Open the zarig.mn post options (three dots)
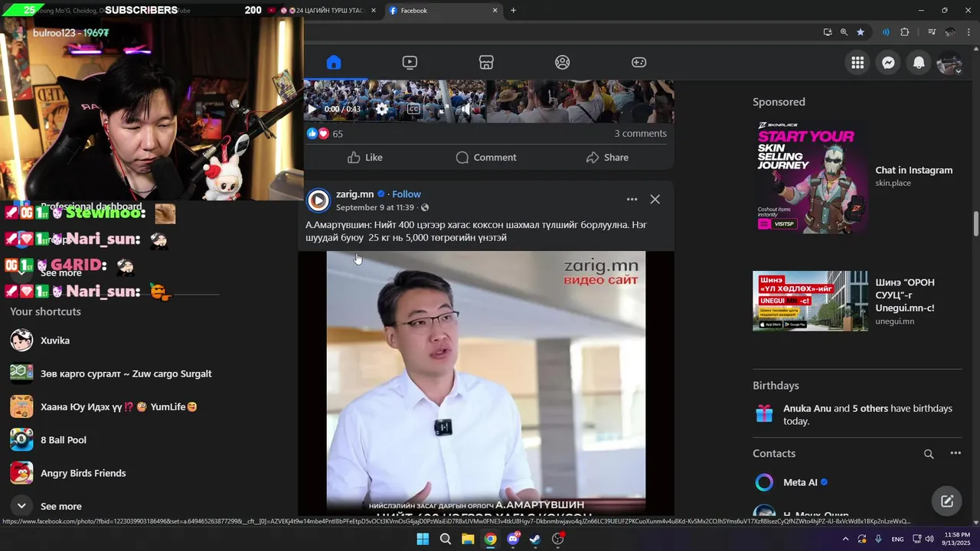The height and width of the screenshot is (551, 980). [x=632, y=199]
